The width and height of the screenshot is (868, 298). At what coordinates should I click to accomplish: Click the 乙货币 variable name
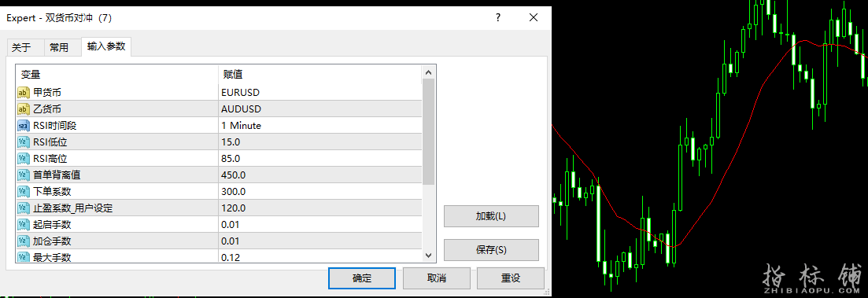pyautogui.click(x=47, y=109)
